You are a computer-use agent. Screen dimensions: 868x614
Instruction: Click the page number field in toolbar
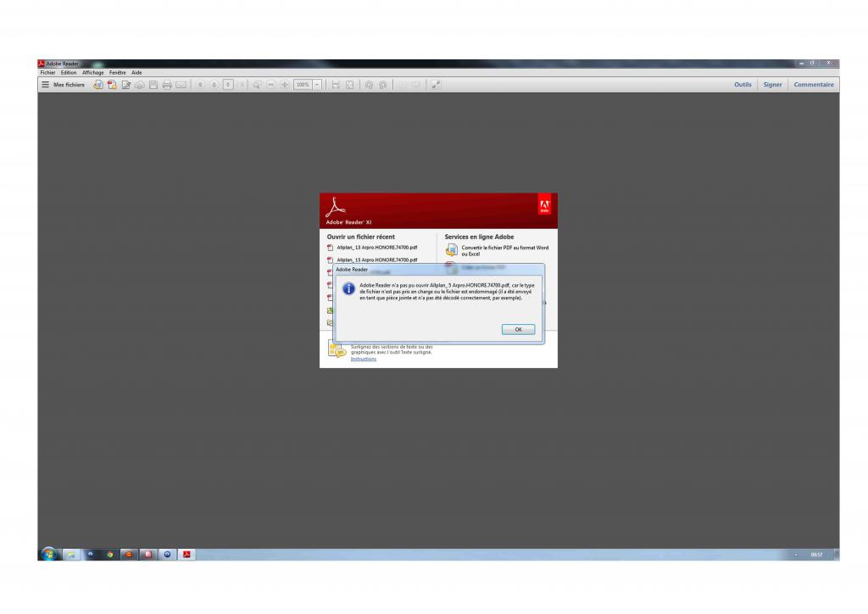(227, 85)
